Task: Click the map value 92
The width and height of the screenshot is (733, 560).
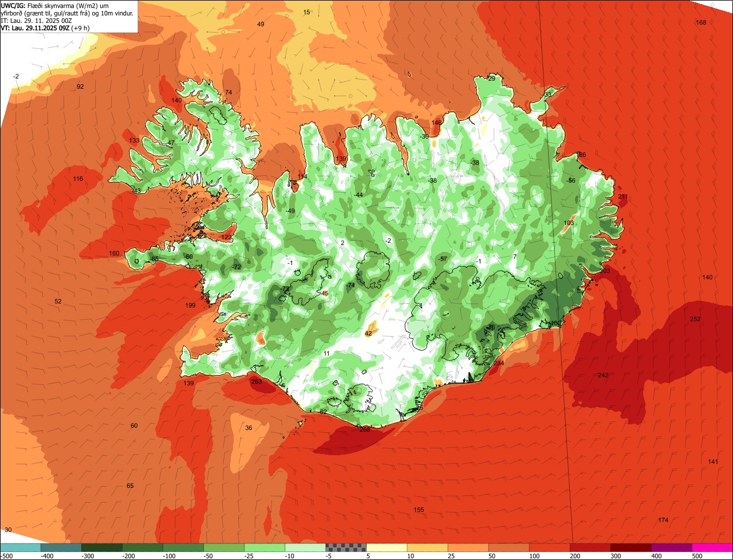Action: (x=80, y=86)
